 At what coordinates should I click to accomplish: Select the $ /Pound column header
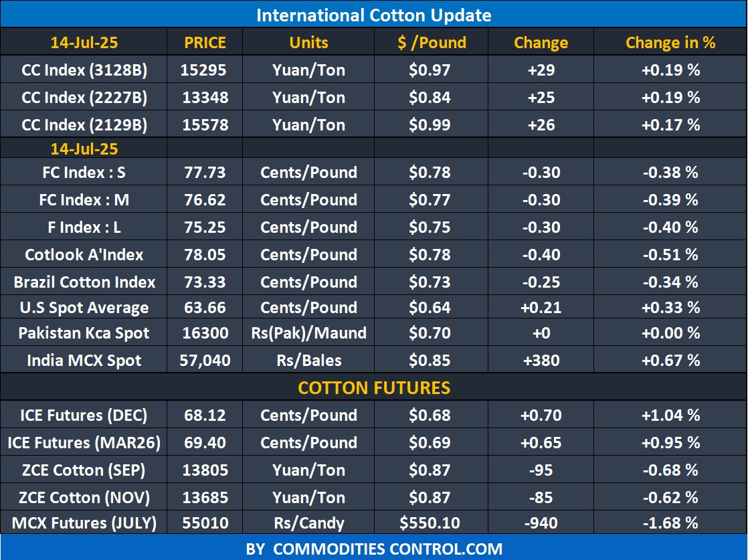[x=432, y=43]
